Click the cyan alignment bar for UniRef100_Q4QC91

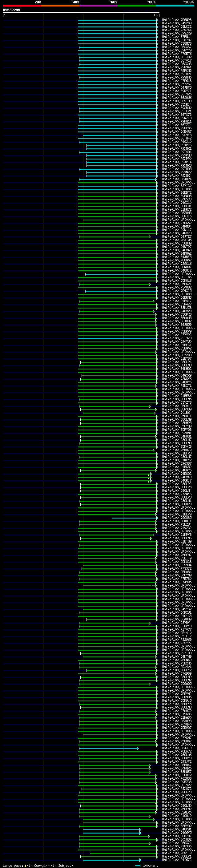click(x=112, y=830)
